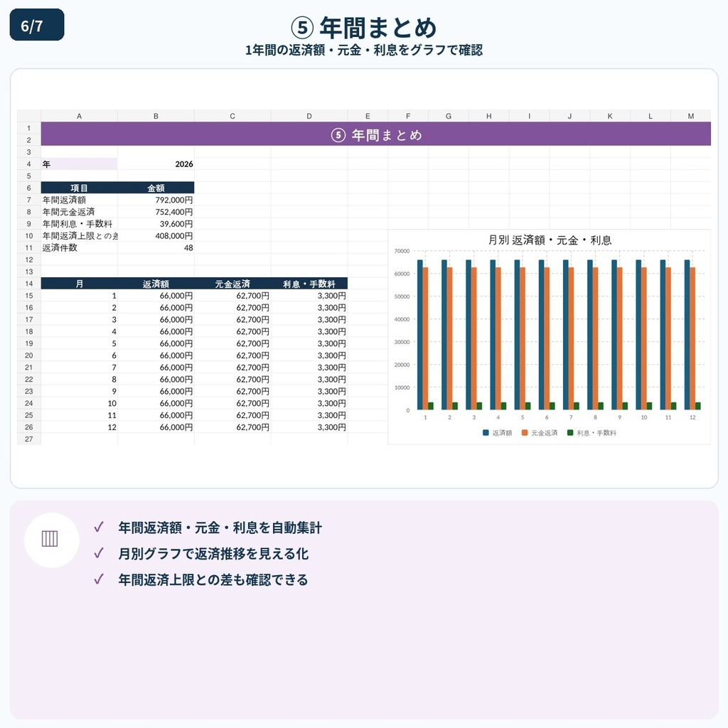Select column header A
This screenshot has height=728, width=728.
pyautogui.click(x=79, y=116)
